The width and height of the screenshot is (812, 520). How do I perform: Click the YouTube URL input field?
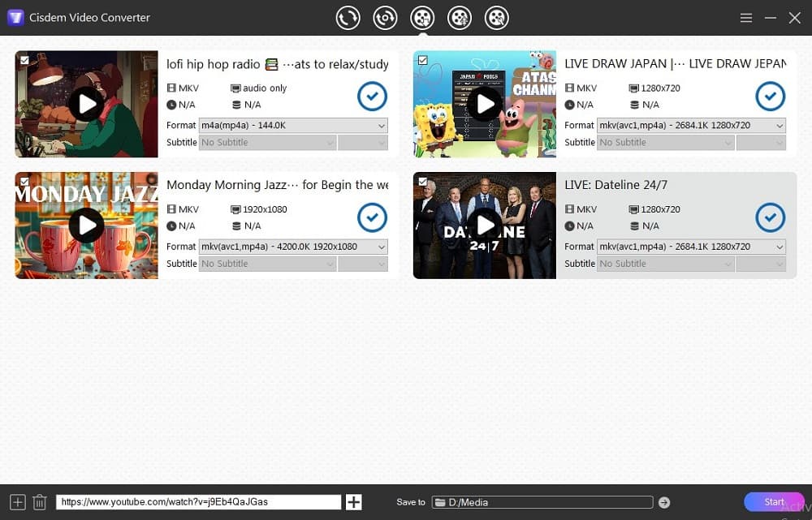tap(198, 502)
